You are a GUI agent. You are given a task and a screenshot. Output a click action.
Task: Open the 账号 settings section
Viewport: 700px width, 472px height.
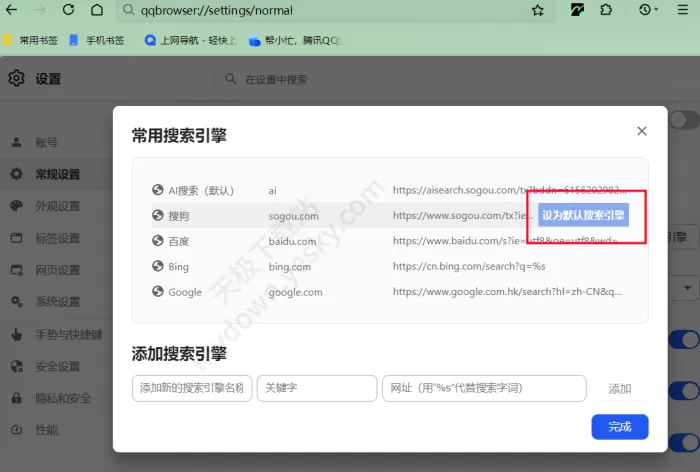(56, 142)
